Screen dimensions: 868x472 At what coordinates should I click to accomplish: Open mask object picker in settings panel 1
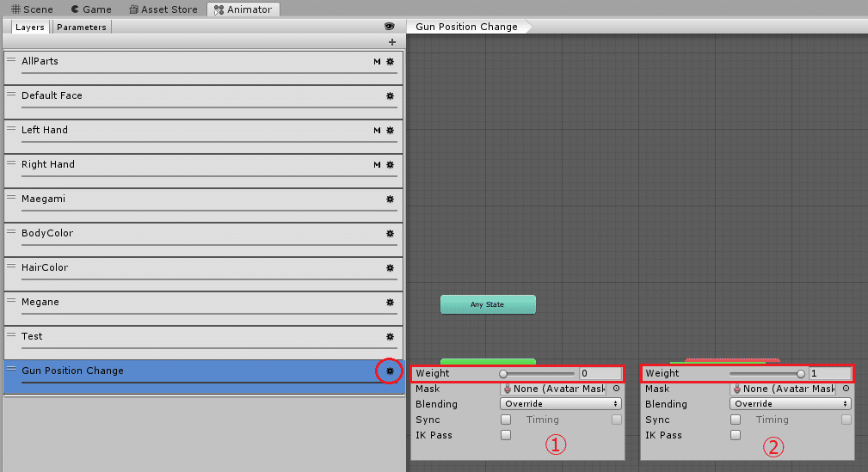click(x=616, y=389)
